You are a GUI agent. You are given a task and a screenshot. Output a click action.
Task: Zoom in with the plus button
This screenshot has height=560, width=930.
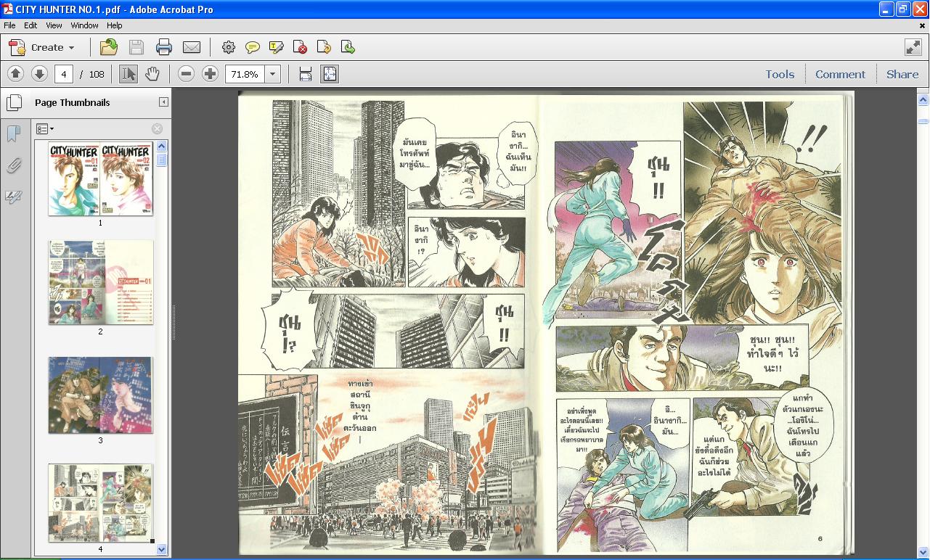210,74
